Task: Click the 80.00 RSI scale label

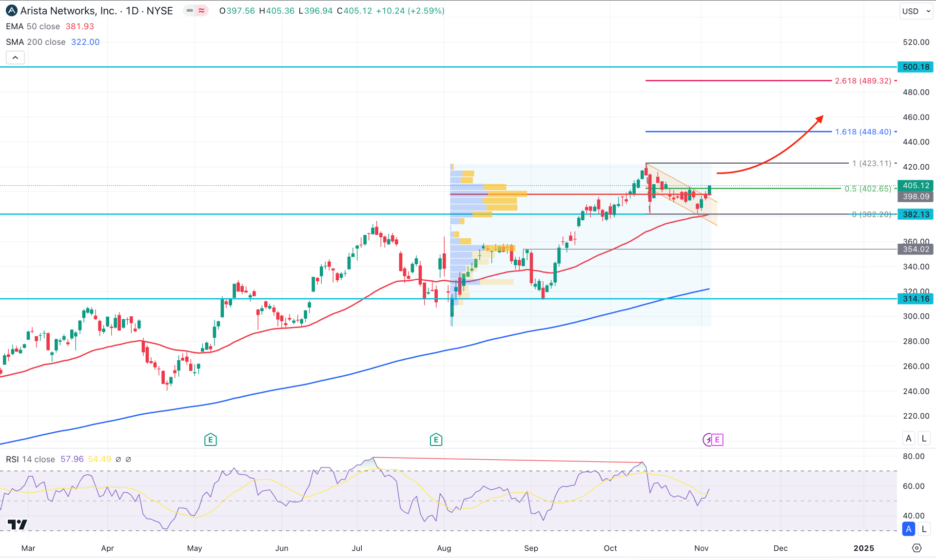Action: [914, 456]
